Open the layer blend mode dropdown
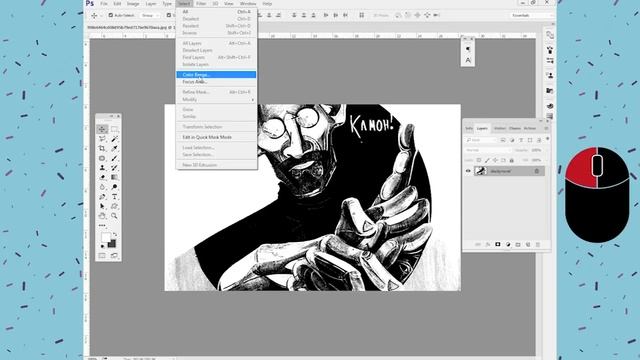 (x=488, y=150)
